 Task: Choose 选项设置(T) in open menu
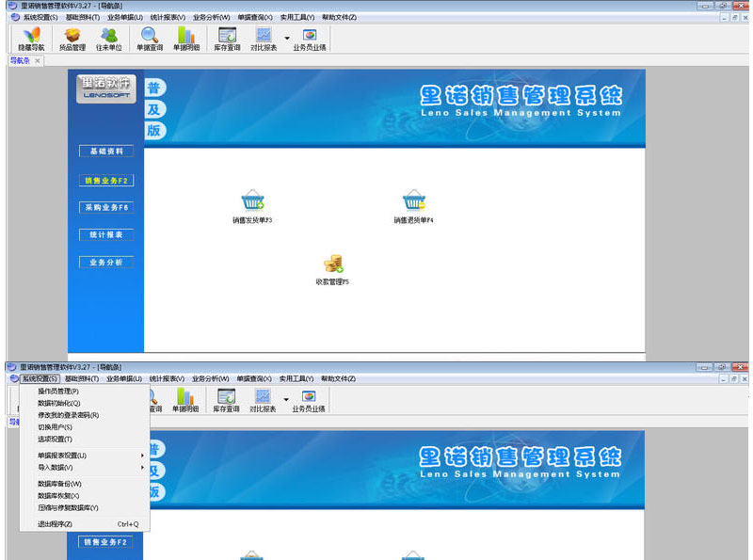pyautogui.click(x=85, y=440)
